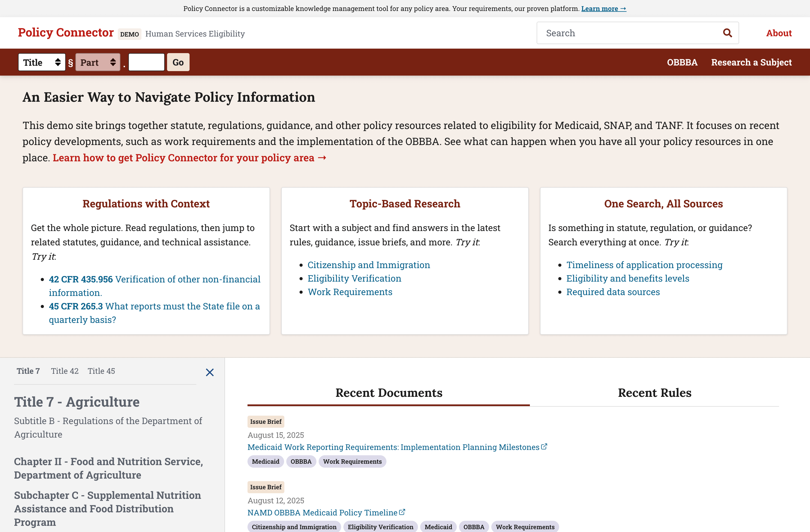
Task: Click Subchapter C Supplemental Nutrition Assistance heading
Action: click(107, 508)
